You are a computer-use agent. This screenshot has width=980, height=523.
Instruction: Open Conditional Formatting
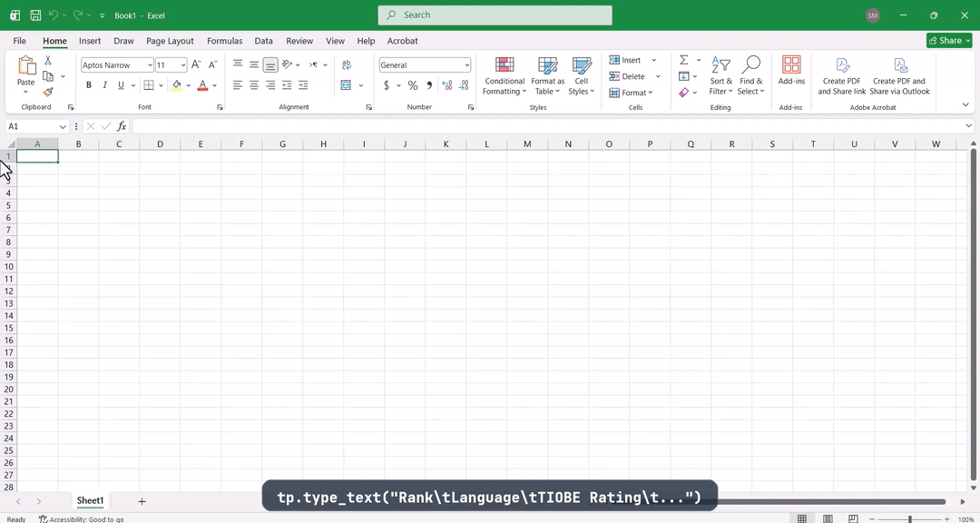[x=505, y=77]
